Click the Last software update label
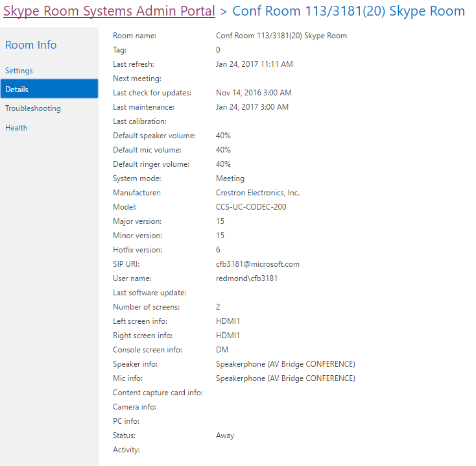This screenshot has height=466, width=476. (149, 293)
